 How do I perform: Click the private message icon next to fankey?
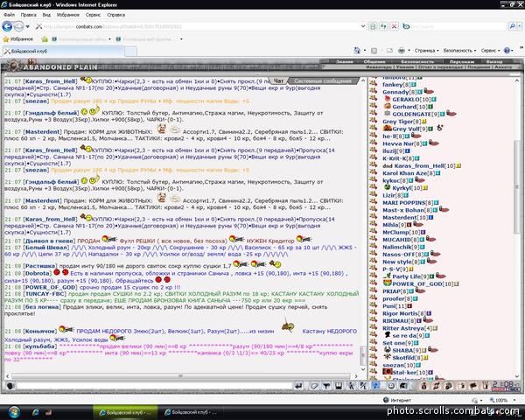point(374,85)
